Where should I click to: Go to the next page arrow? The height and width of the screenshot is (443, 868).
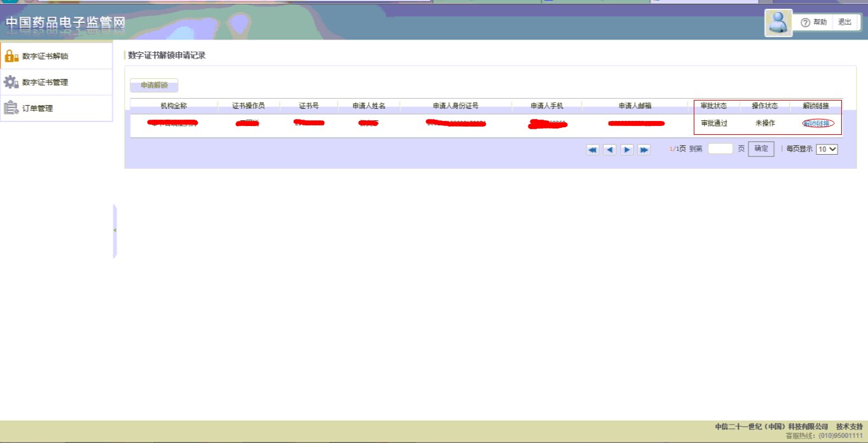[627, 150]
